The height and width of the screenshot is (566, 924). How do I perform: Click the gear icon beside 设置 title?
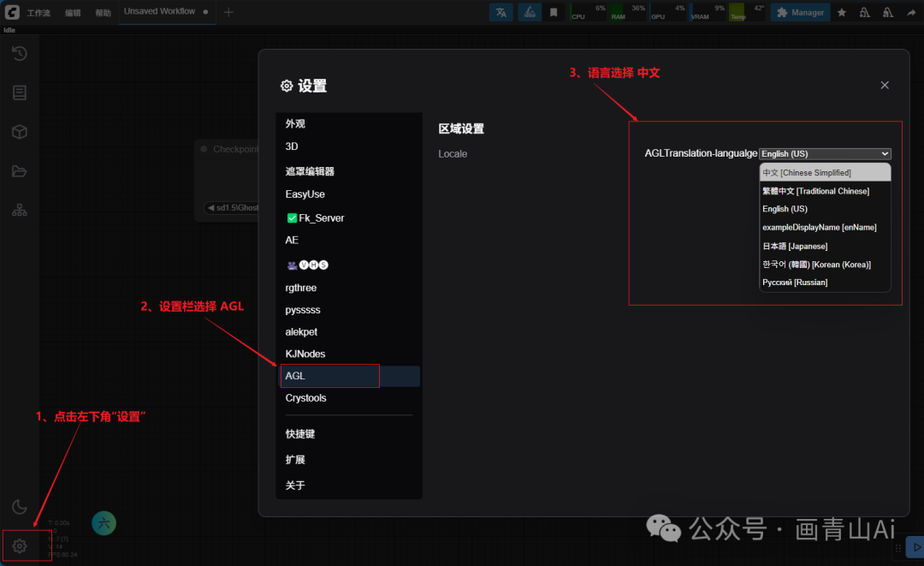(x=287, y=86)
